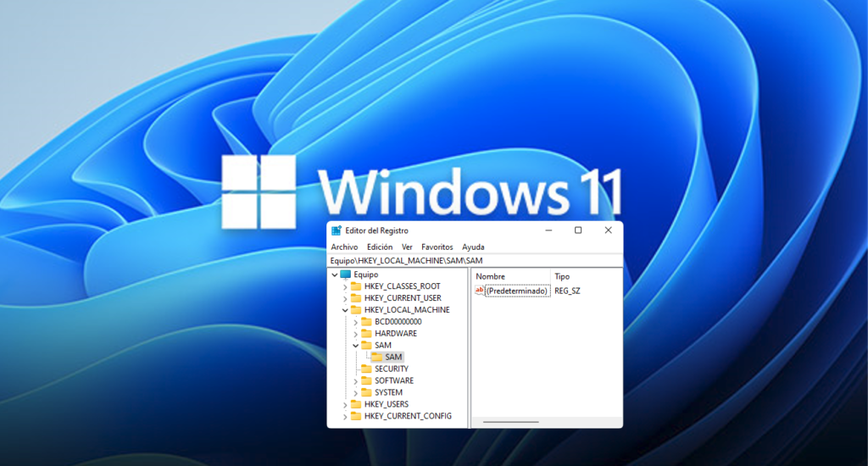Collapse the HKEY_LOCAL_MACHINE node
Screen dimensions: 868x466
tap(345, 310)
